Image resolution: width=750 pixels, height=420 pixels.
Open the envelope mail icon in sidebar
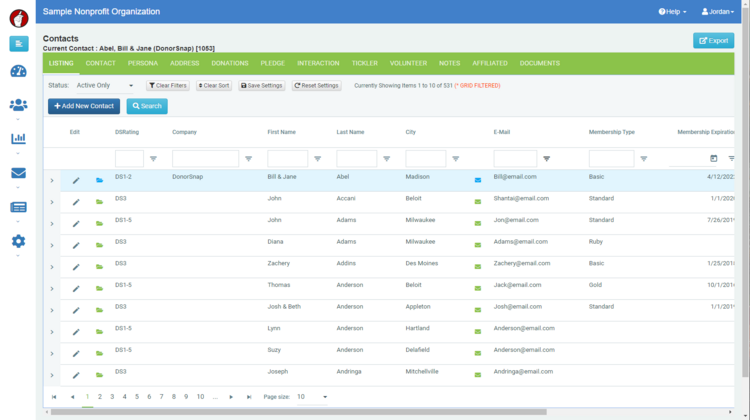coord(18,173)
